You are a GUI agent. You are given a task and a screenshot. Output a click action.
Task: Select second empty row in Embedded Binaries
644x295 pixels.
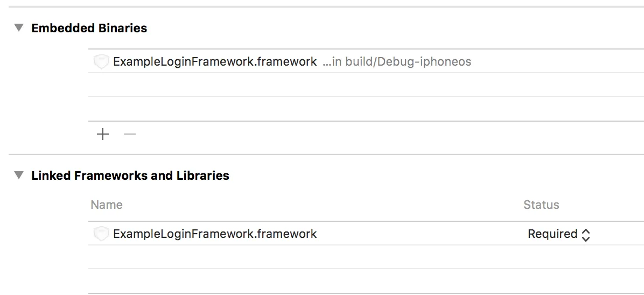pyautogui.click(x=366, y=109)
